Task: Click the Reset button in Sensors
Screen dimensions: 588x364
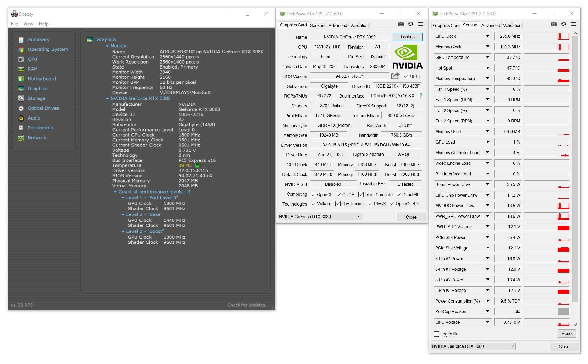Action: point(567,333)
